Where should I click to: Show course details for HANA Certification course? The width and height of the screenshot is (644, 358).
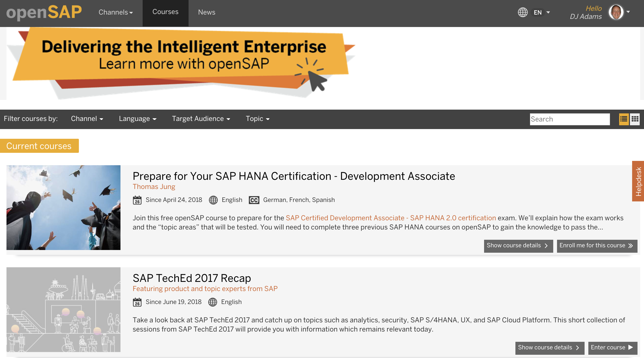[x=518, y=246]
